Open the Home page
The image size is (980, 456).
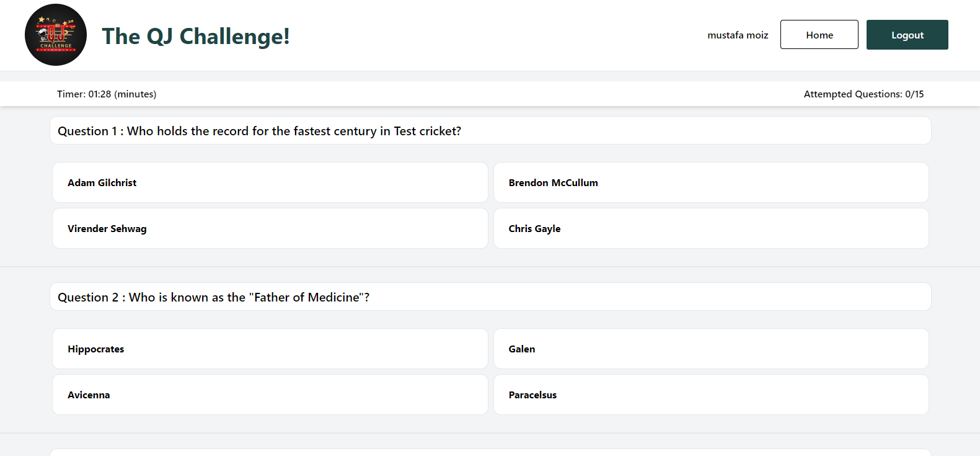click(x=819, y=34)
